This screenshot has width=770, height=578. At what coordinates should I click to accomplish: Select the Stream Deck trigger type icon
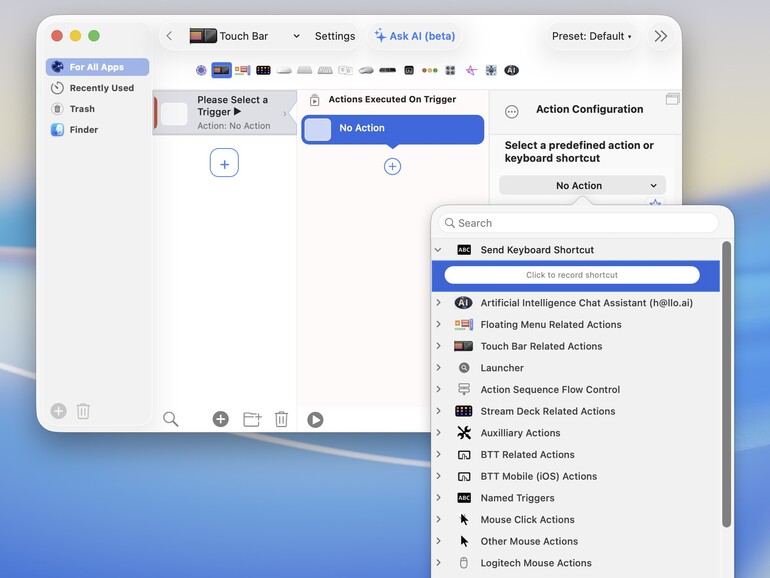point(263,70)
